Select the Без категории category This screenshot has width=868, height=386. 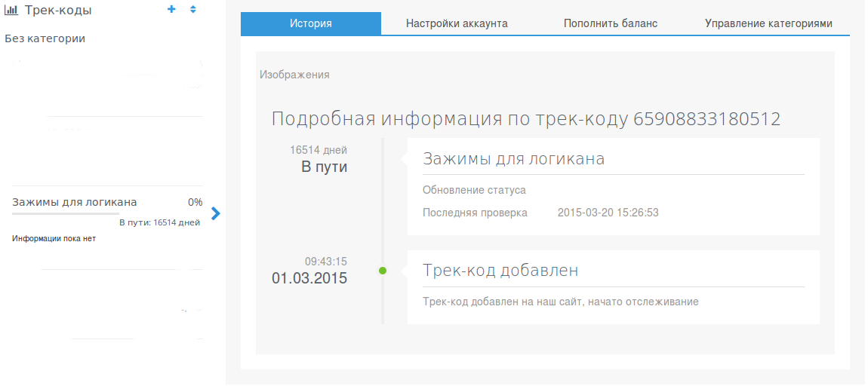45,38
